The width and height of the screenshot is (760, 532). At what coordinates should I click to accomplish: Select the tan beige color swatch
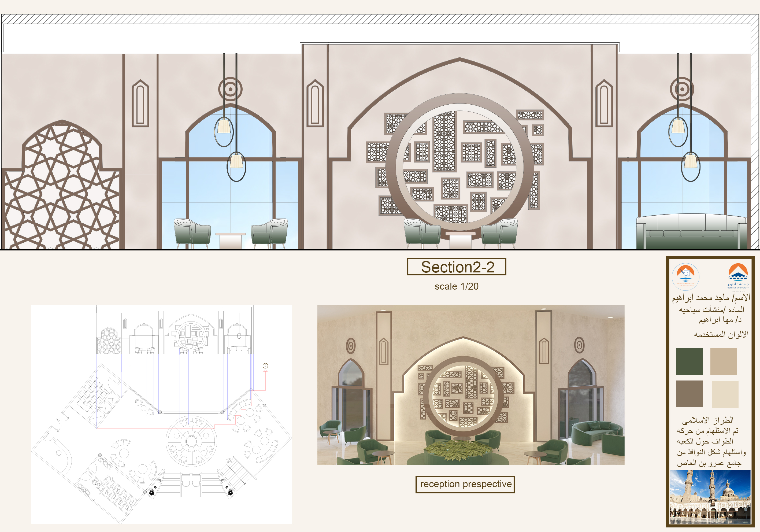pos(724,361)
